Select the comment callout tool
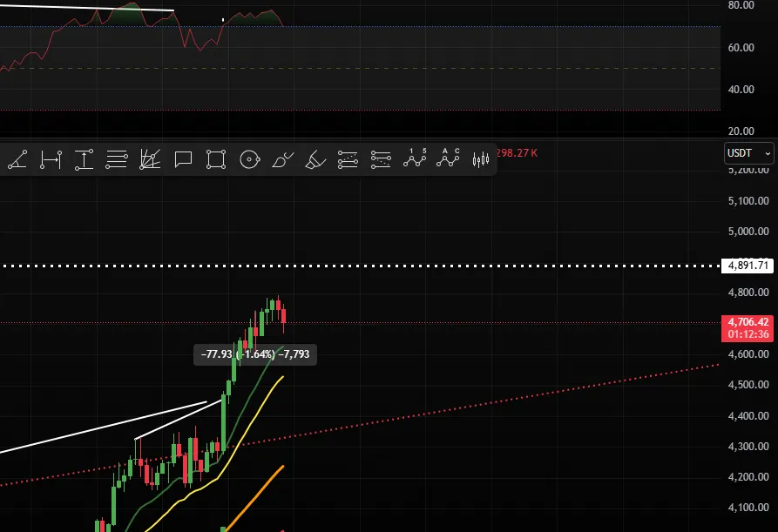This screenshot has height=532, width=778. coord(183,159)
